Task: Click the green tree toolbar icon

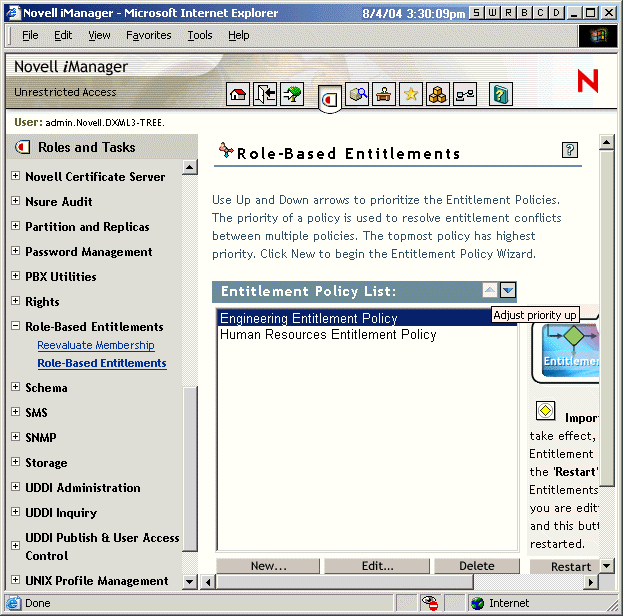Action: [x=292, y=94]
